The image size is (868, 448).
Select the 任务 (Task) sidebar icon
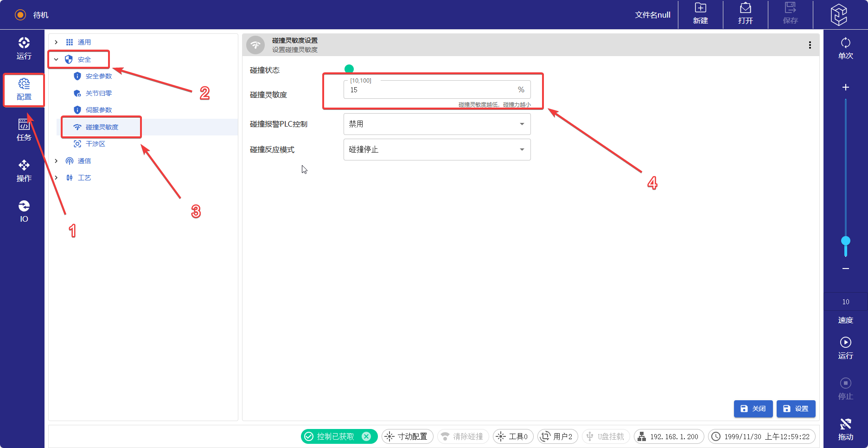point(24,130)
